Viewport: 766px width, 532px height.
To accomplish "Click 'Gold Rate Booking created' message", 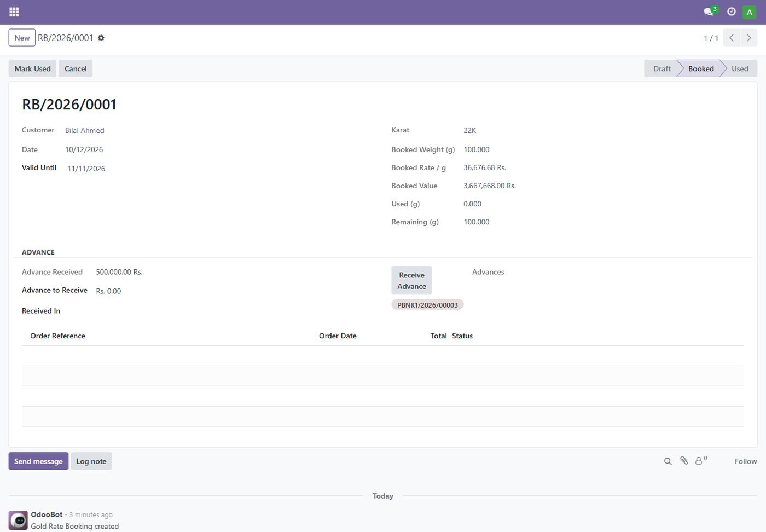I will pos(75,526).
